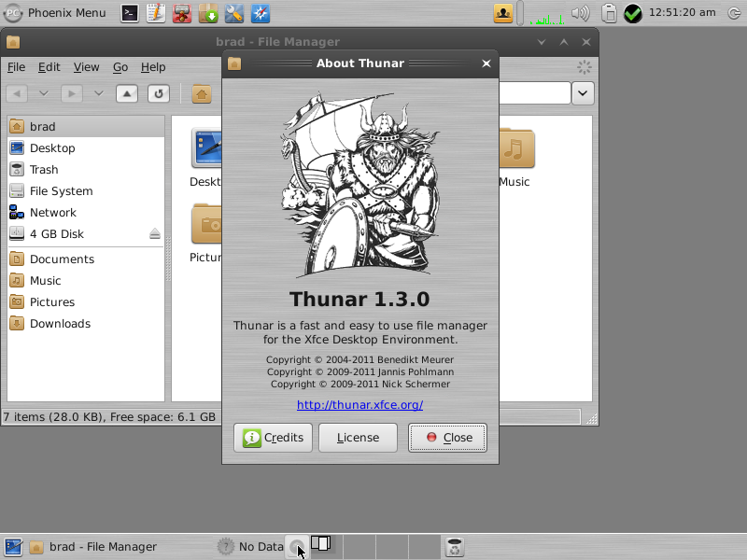Expand the back history dropdown arrow

click(43, 93)
